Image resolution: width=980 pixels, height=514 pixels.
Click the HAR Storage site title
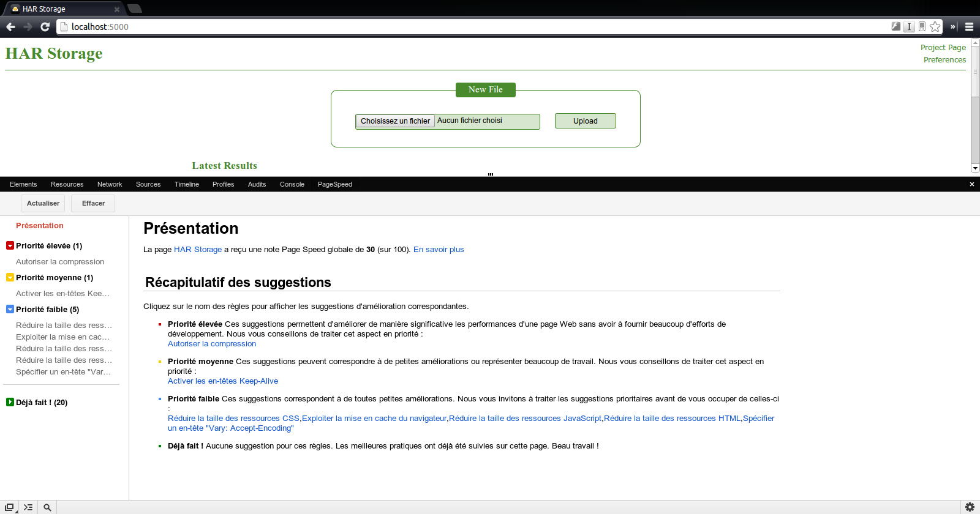pos(54,53)
